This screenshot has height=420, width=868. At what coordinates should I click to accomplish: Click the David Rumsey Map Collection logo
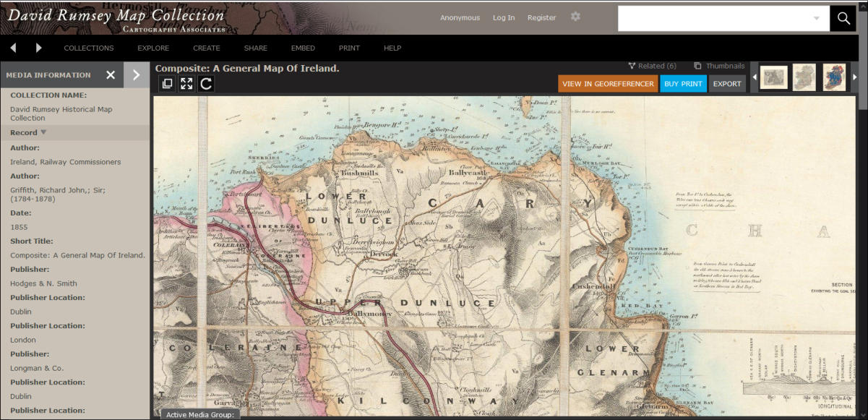116,18
